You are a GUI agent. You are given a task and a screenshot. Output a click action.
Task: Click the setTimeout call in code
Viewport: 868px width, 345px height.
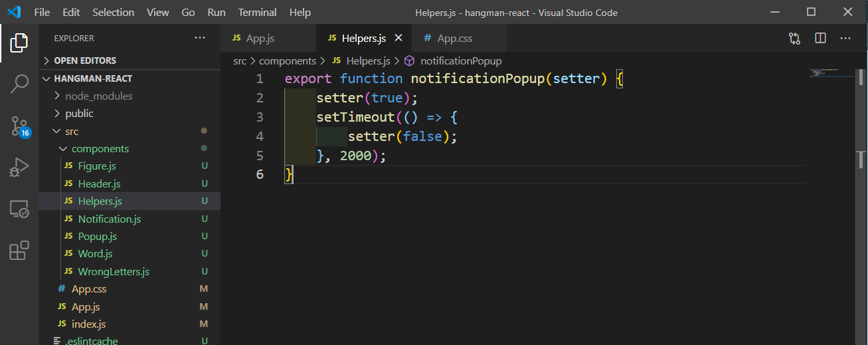pos(356,117)
